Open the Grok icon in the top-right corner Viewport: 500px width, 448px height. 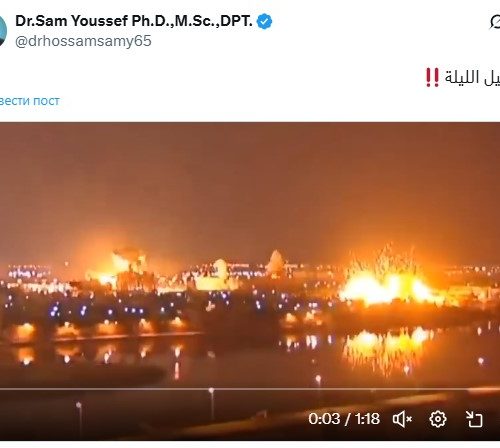pyautogui.click(x=495, y=22)
